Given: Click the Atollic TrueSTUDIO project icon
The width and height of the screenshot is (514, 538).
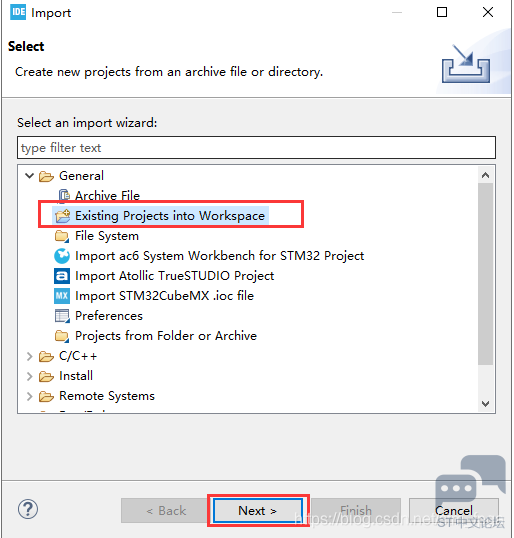Looking at the screenshot, I should point(62,276).
